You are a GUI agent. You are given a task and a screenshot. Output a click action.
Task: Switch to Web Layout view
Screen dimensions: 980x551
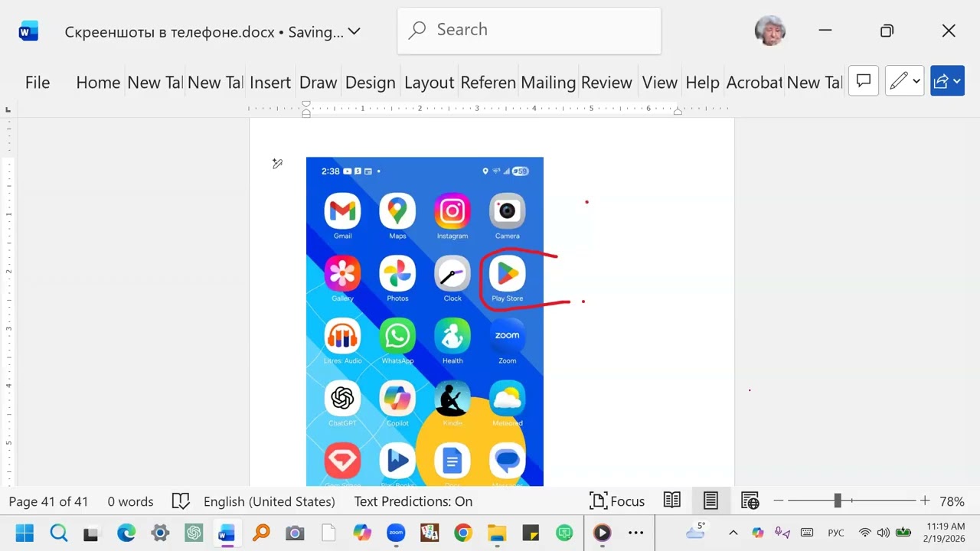750,500
